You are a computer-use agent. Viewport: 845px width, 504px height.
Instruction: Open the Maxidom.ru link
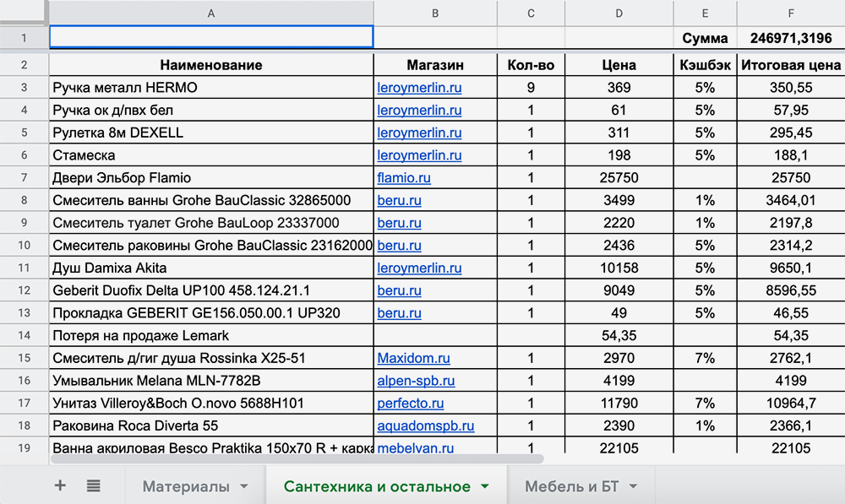tap(413, 358)
